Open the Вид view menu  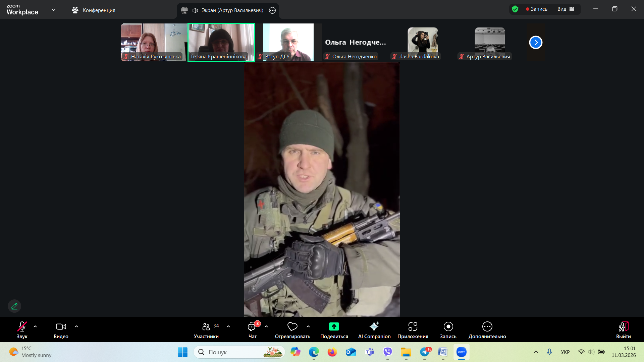point(566,9)
